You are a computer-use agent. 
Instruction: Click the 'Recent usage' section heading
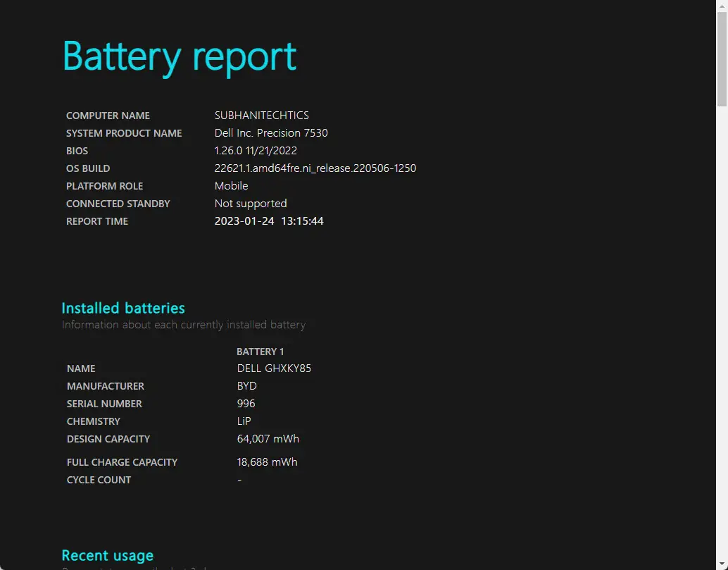107,556
